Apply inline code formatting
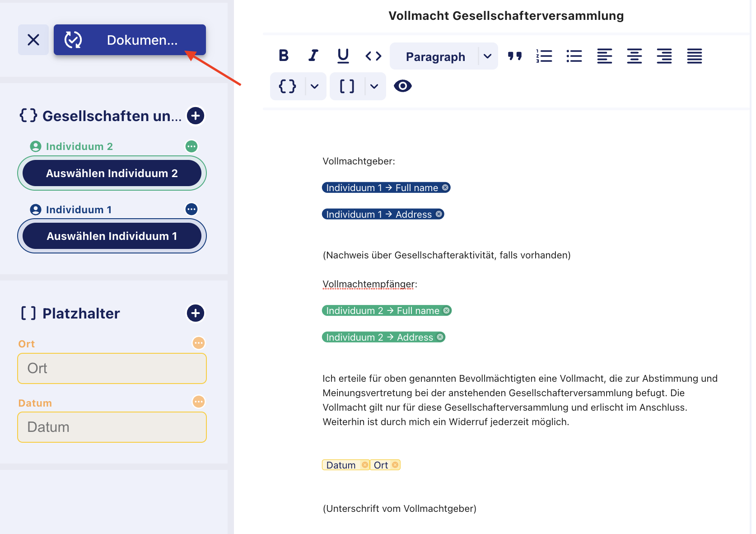 pos(373,56)
